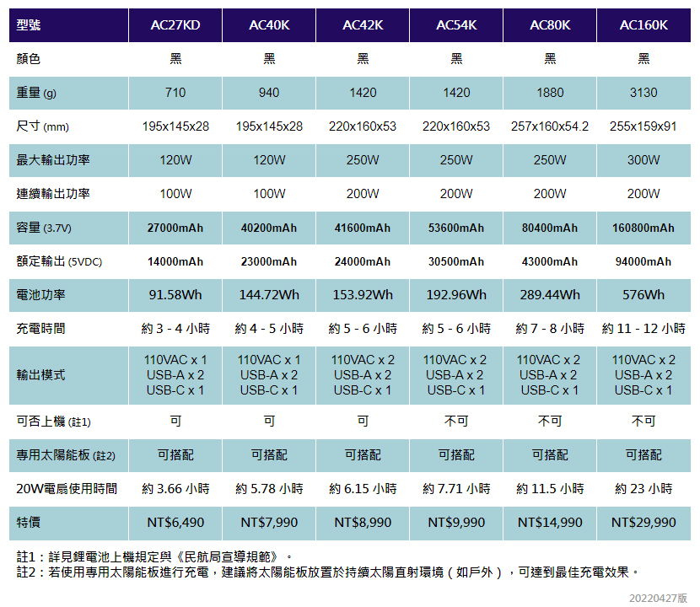Click the 20W電扇使用時間 row label
The height and width of the screenshot is (607, 700).
click(67, 489)
